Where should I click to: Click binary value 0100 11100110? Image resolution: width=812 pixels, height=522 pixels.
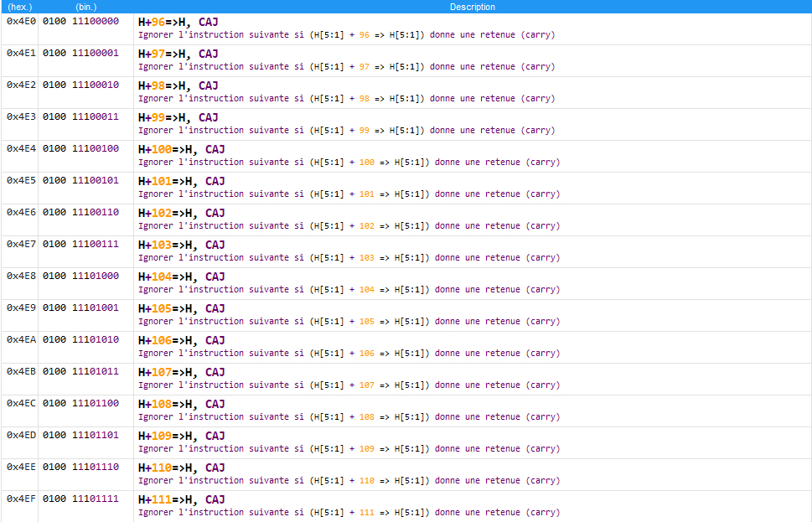tap(80, 212)
